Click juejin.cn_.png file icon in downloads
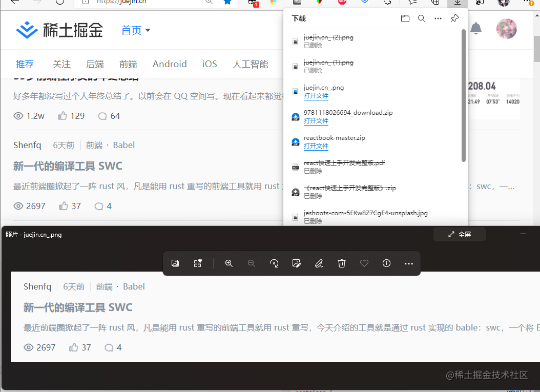 click(x=296, y=92)
